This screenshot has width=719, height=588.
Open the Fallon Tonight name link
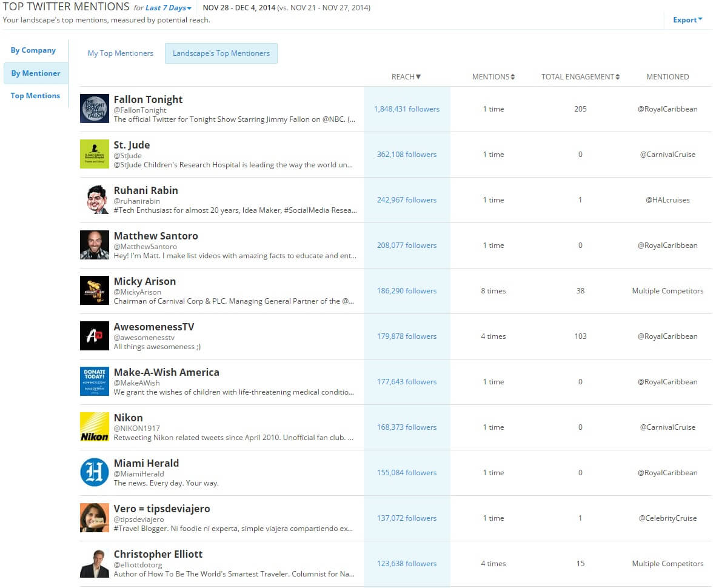coord(148,99)
